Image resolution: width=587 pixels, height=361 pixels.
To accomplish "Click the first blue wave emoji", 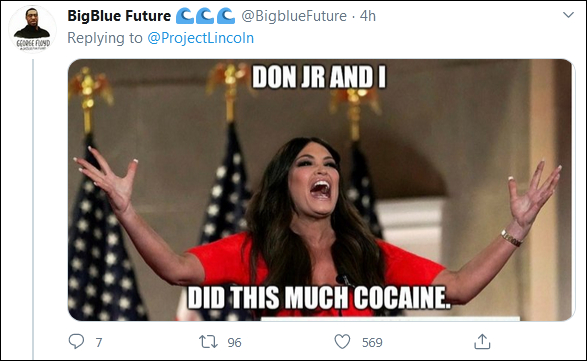I will coord(183,16).
